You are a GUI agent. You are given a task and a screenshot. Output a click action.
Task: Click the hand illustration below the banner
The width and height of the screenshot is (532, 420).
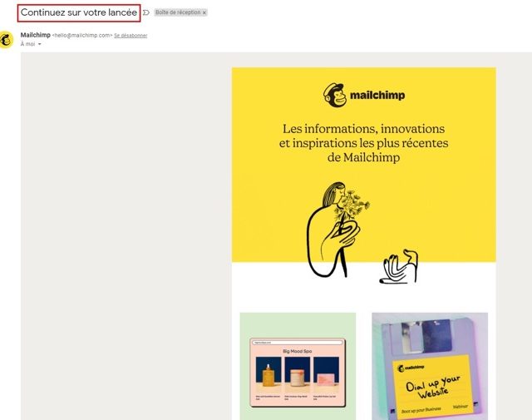pyautogui.click(x=399, y=266)
